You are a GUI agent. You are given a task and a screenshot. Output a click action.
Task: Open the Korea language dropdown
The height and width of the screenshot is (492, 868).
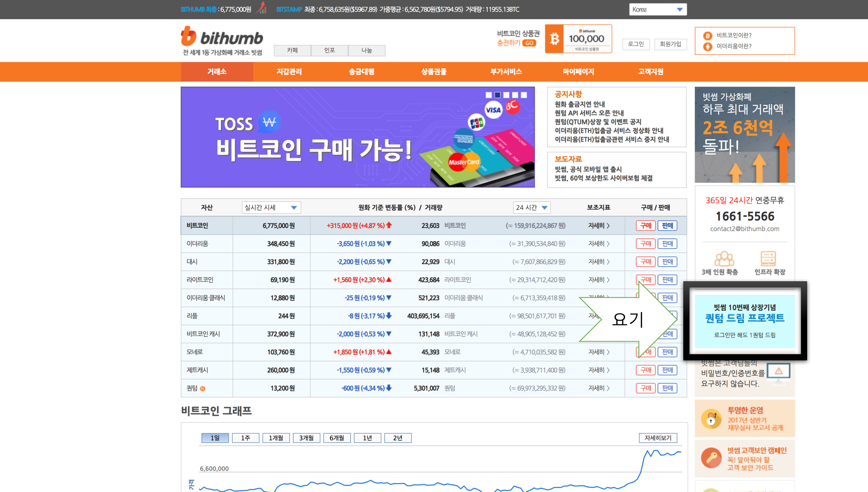coord(658,9)
